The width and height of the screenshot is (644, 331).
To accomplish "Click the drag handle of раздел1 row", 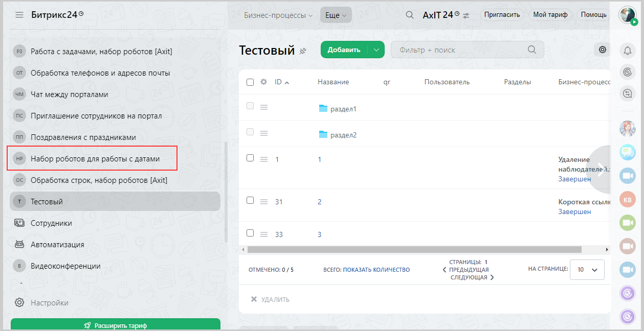I will (264, 107).
